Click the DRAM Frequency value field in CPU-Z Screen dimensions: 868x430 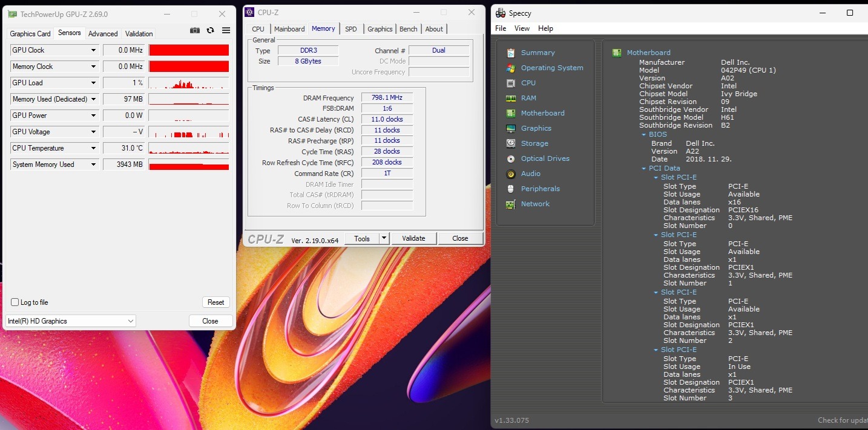(x=387, y=98)
